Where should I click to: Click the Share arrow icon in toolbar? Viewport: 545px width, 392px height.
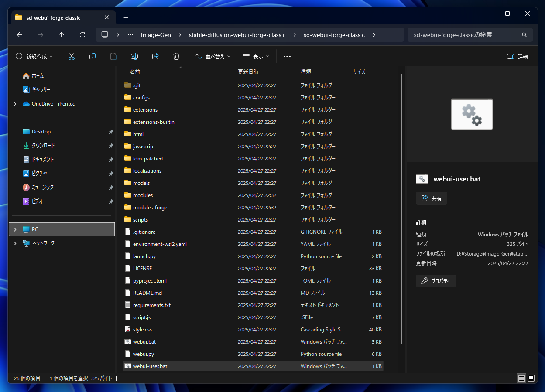[x=155, y=56]
